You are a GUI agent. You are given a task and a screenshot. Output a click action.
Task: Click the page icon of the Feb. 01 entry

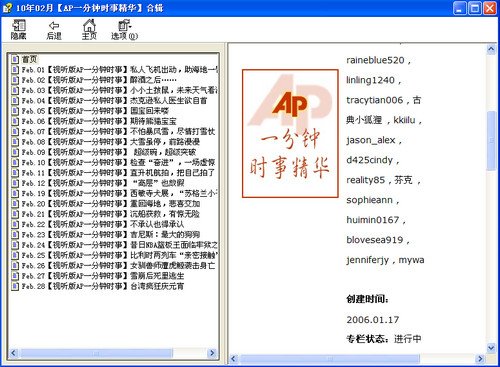coord(15,70)
